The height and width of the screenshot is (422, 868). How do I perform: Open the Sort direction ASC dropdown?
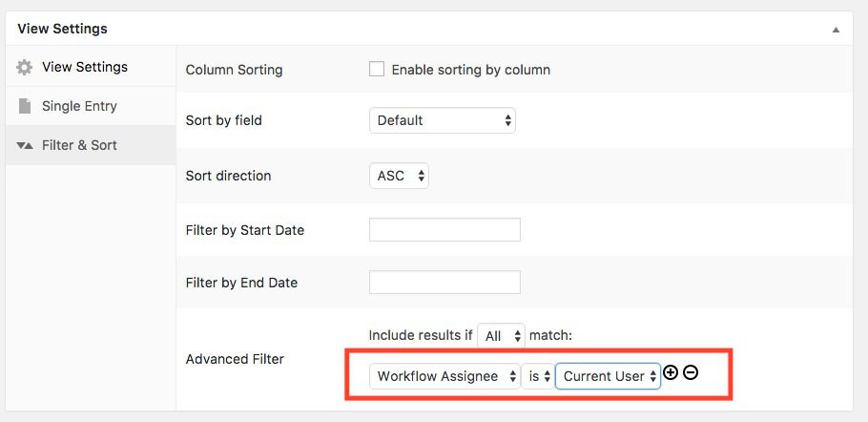pyautogui.click(x=399, y=176)
